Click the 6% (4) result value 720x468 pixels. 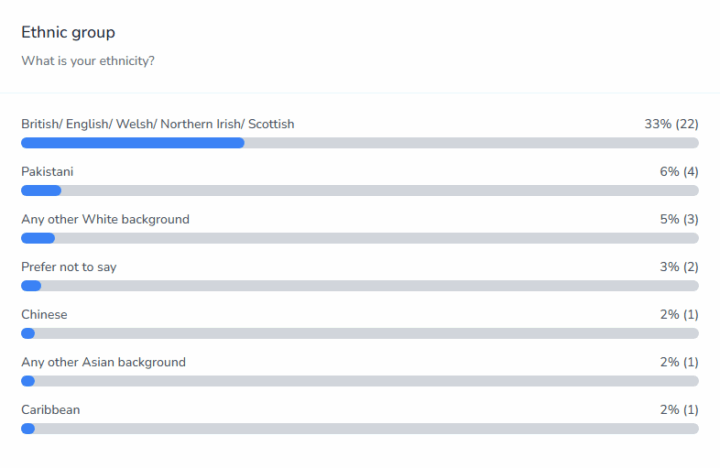(678, 172)
